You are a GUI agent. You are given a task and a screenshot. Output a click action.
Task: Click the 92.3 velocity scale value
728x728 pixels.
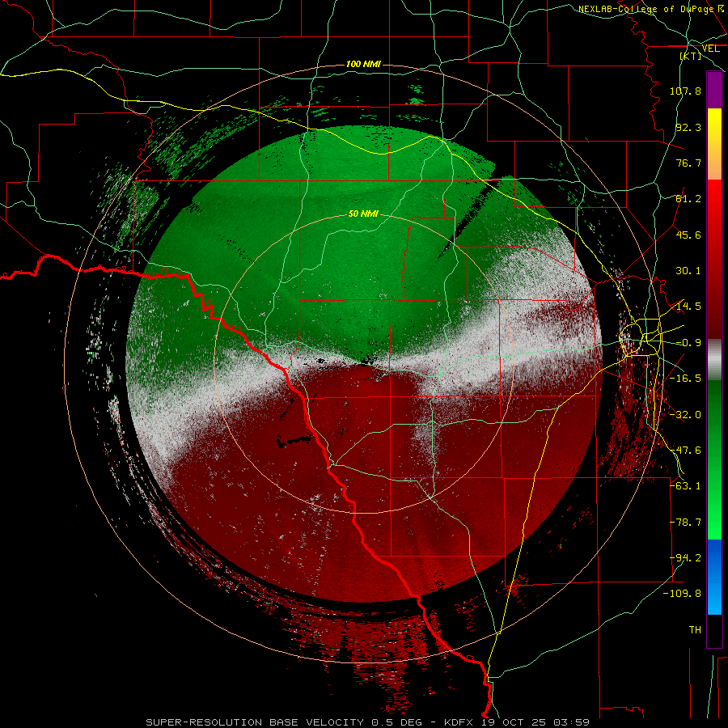688,127
